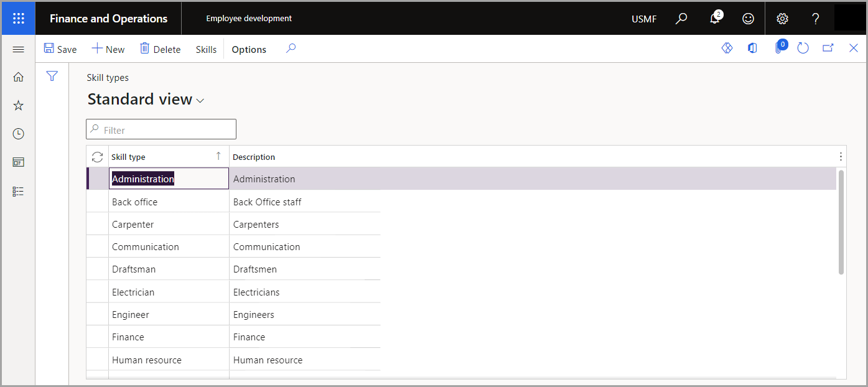868x387 pixels.
Task: Click Carpenters description cell
Action: click(x=305, y=224)
